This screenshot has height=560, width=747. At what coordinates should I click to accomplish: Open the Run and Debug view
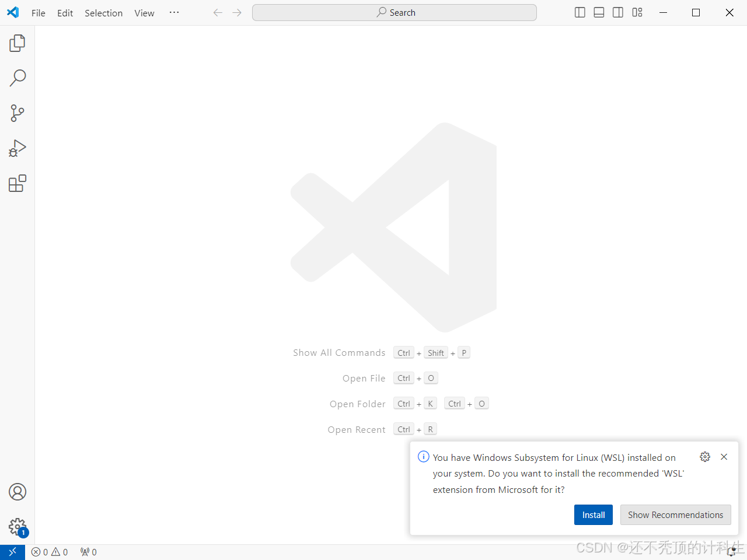coord(18,148)
